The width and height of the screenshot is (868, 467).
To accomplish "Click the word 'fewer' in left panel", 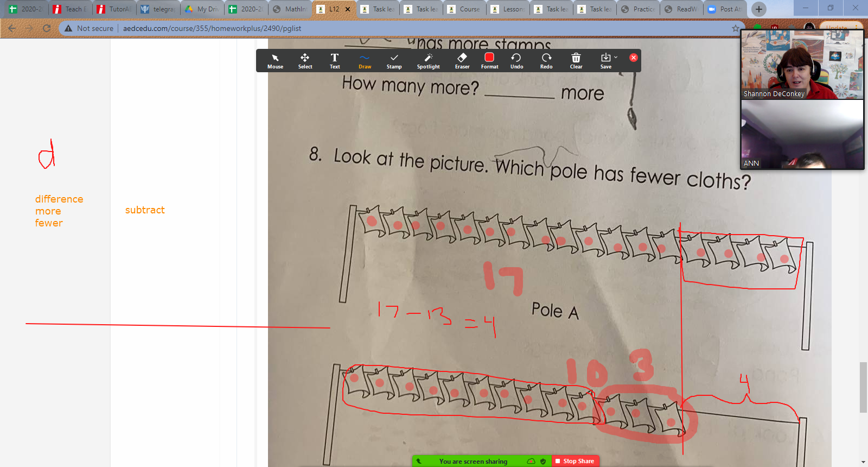I will [x=49, y=223].
